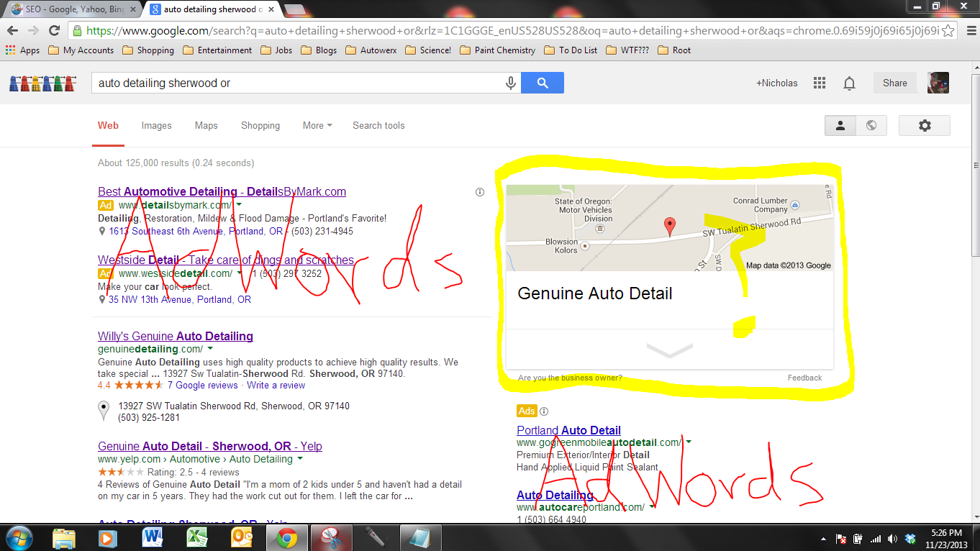Open Search tools menu

pyautogui.click(x=378, y=125)
